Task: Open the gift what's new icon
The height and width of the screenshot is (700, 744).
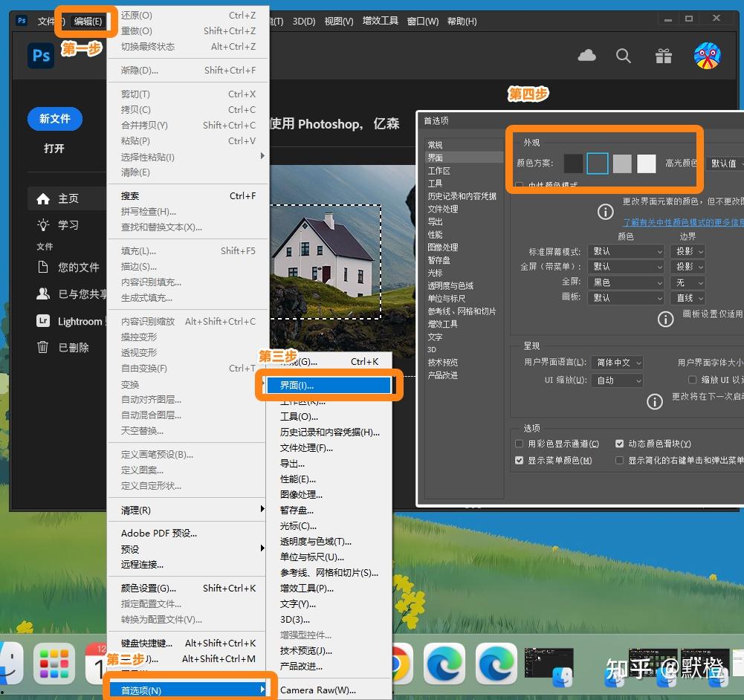Action: 663,56
